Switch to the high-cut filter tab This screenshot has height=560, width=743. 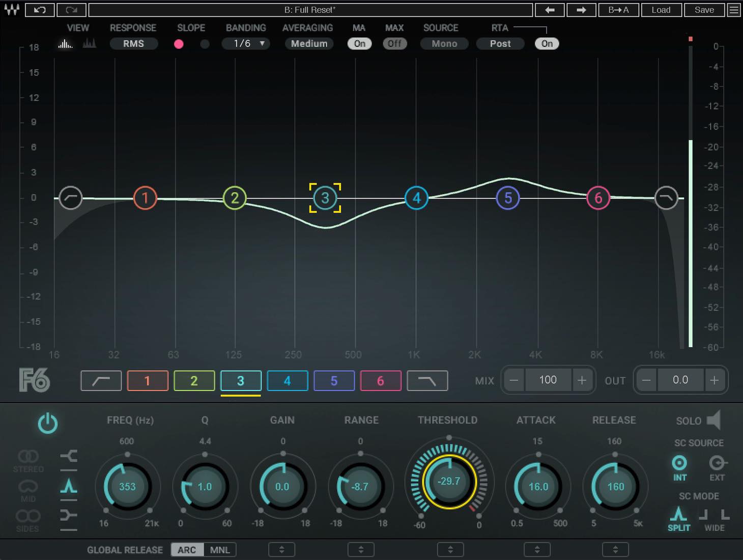coord(427,381)
